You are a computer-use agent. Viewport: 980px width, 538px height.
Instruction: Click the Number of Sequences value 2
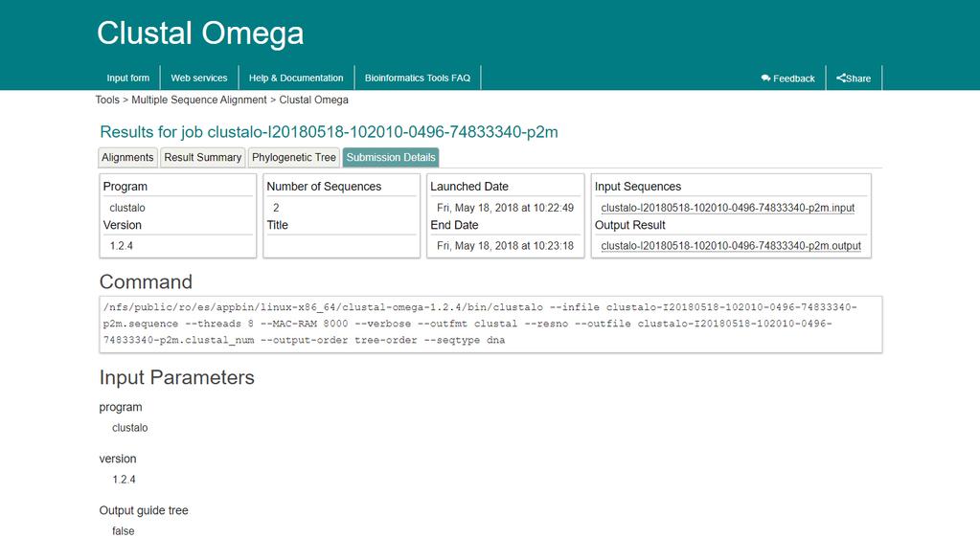coord(276,208)
